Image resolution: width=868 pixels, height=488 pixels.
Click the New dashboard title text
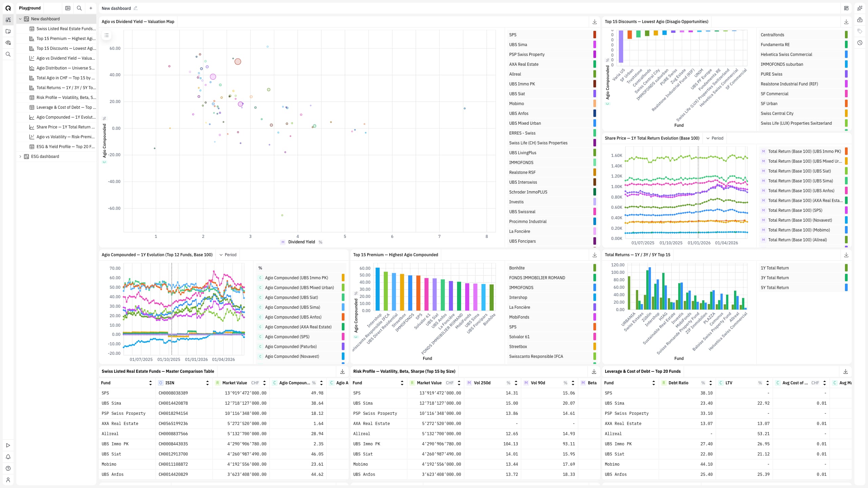click(116, 8)
